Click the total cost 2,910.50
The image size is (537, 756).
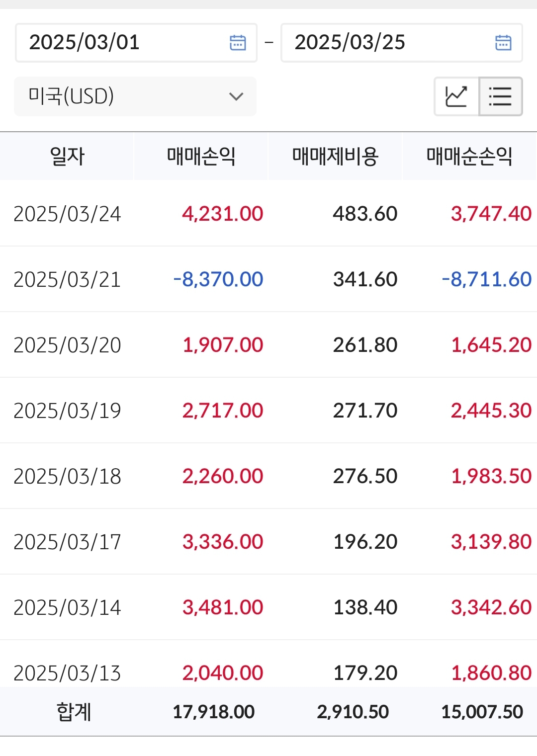tap(353, 712)
